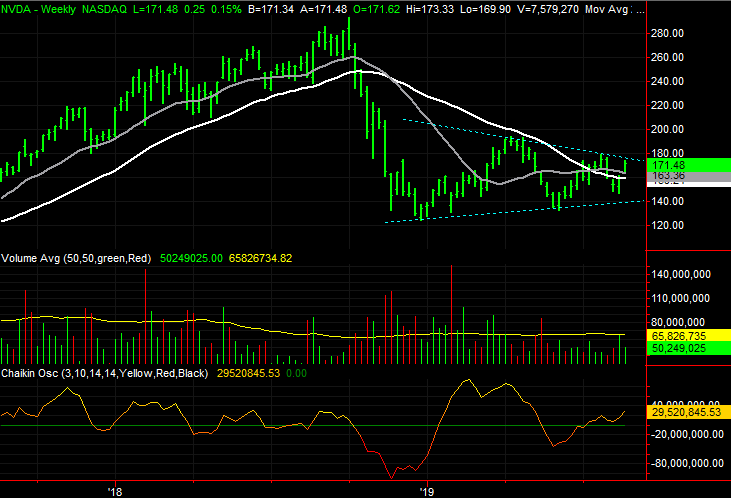
Task: Click the yellow 29,520,845.53 Chaikin axis tag
Action: pyautogui.click(x=690, y=412)
